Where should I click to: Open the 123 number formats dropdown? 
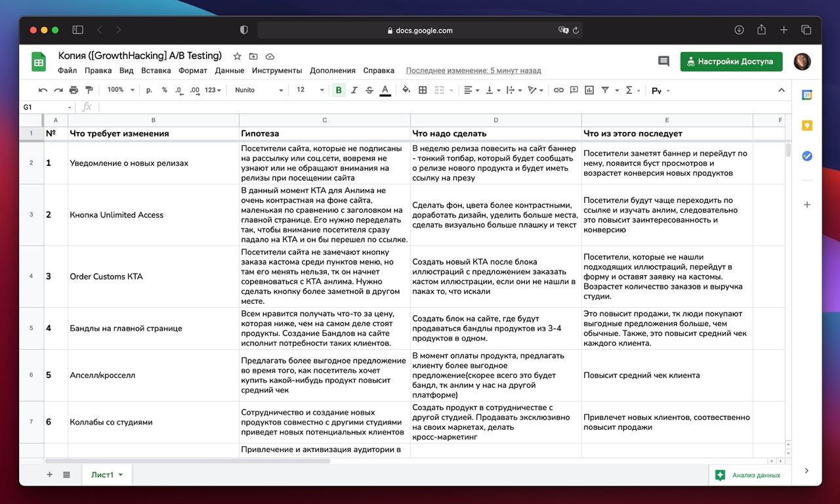click(213, 90)
